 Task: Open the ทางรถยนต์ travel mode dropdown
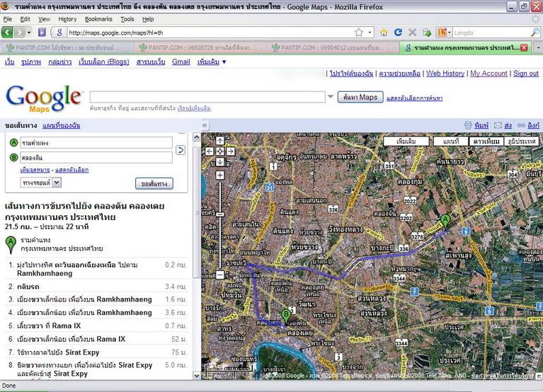(x=41, y=183)
